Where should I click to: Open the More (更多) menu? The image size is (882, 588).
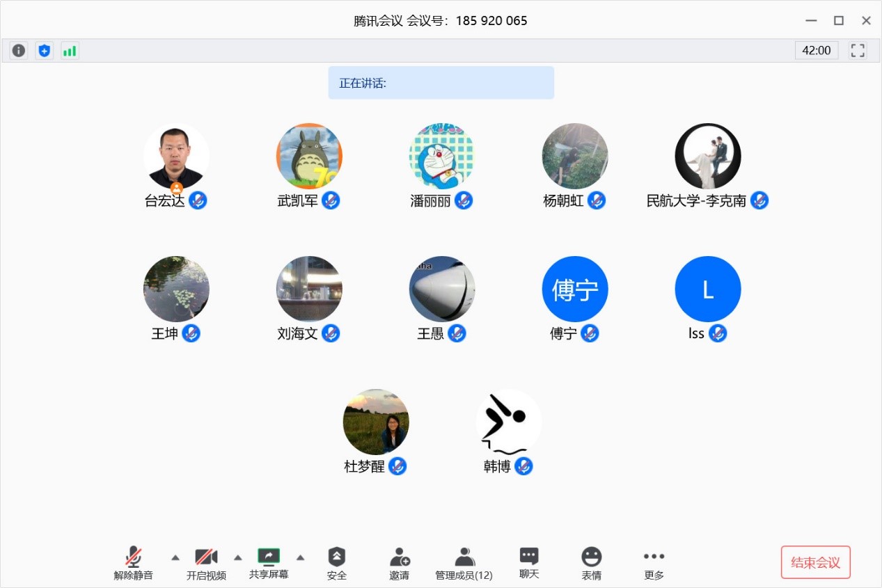(654, 563)
